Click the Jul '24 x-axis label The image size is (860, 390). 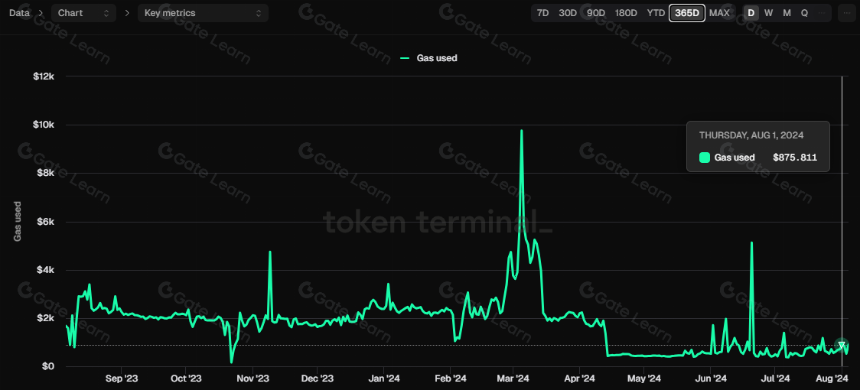(x=776, y=378)
